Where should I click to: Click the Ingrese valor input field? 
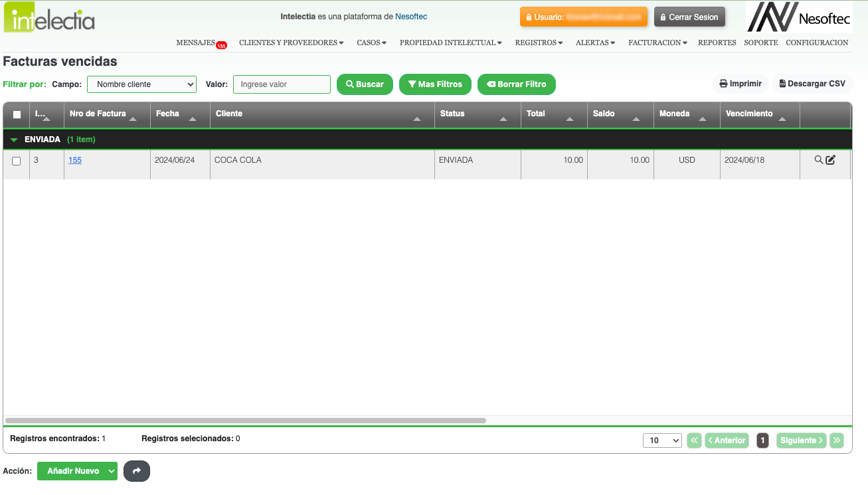(282, 84)
